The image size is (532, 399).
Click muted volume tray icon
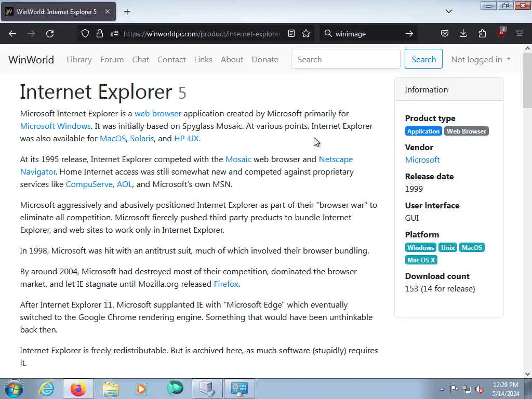[x=480, y=390]
